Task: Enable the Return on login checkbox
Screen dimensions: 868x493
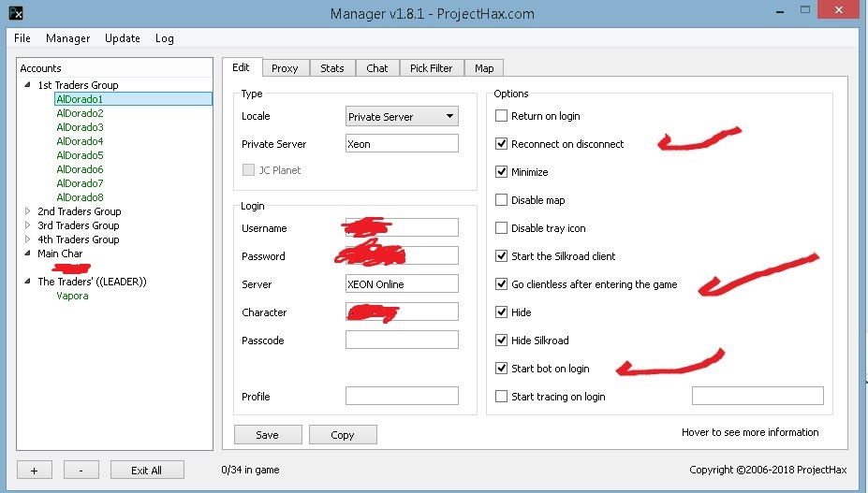Action: [x=502, y=116]
